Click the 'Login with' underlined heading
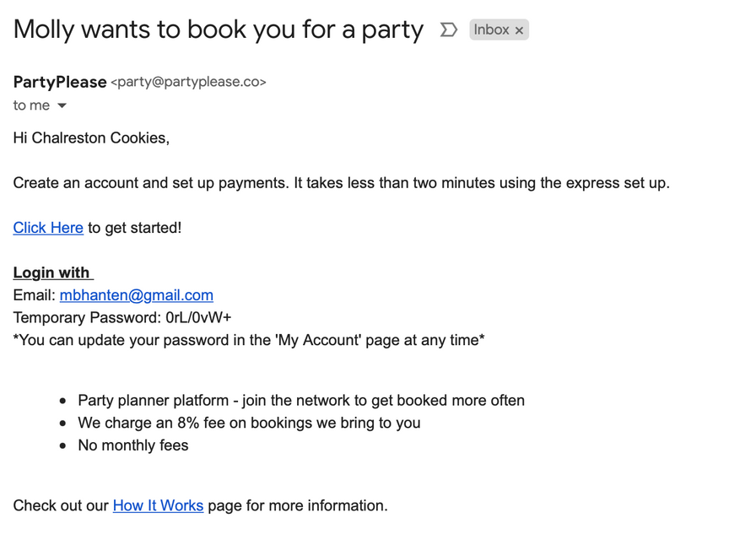The height and width of the screenshot is (545, 756). coord(53,272)
